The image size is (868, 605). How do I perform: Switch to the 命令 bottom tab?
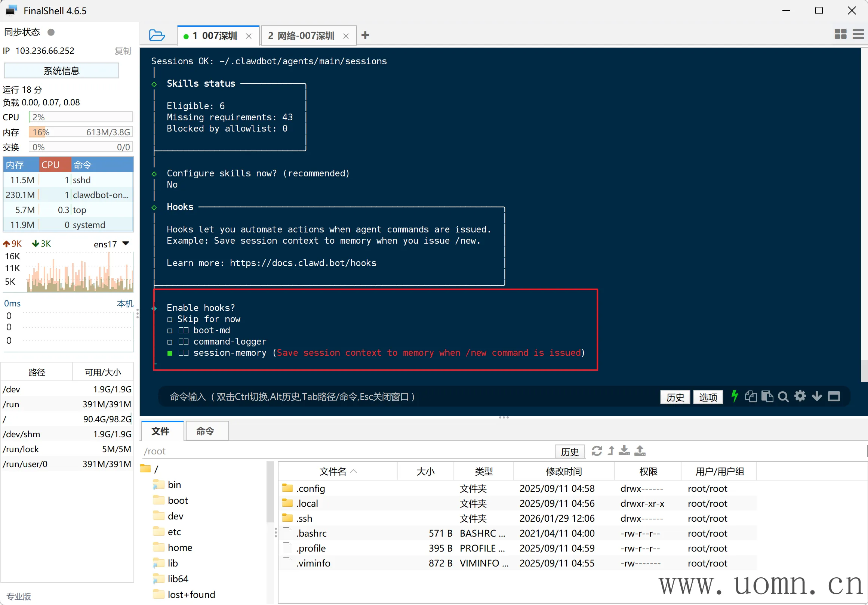(x=205, y=431)
